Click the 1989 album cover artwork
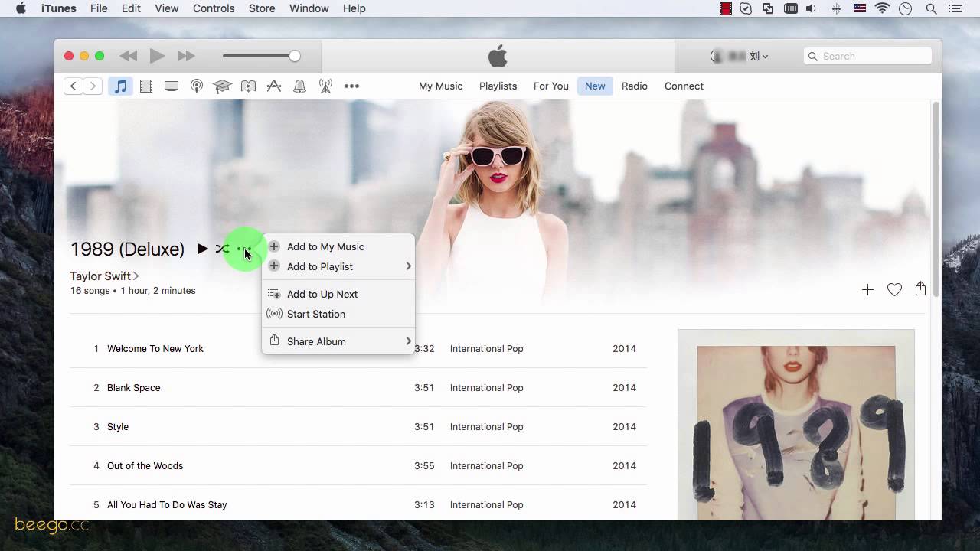This screenshot has width=980, height=551. point(796,425)
